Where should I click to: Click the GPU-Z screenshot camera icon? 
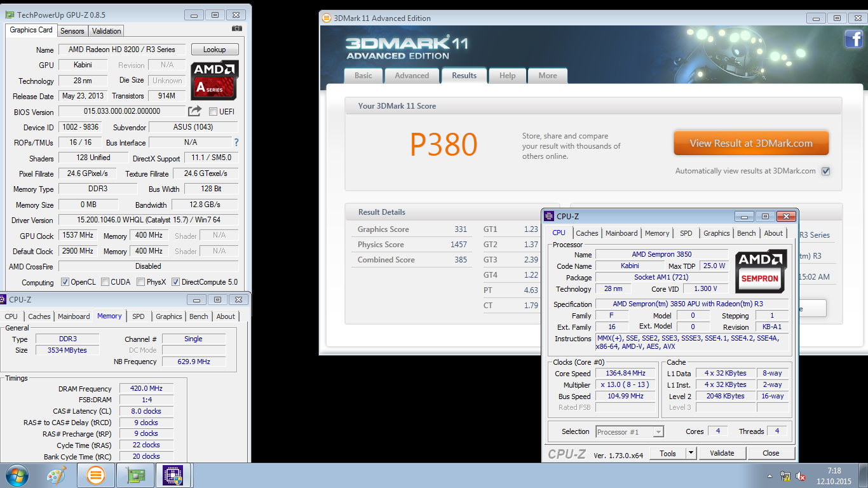click(236, 29)
